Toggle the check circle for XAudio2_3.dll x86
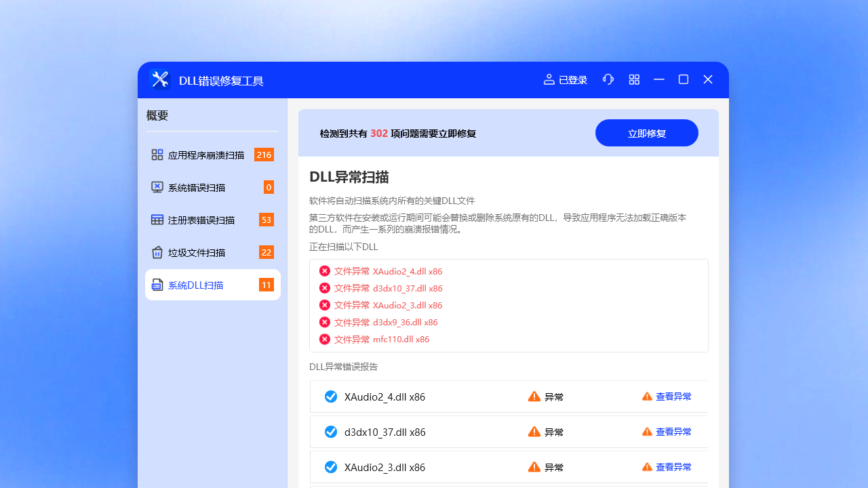 coord(331,467)
